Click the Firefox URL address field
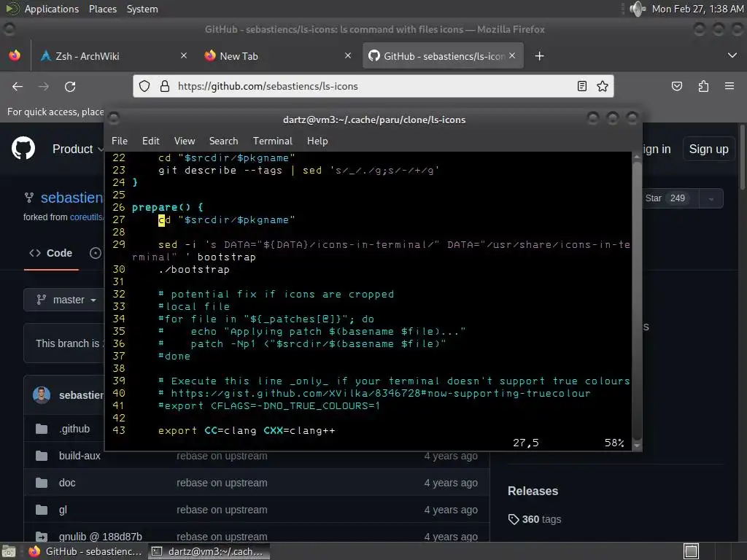This screenshot has height=560, width=747. tap(374, 86)
